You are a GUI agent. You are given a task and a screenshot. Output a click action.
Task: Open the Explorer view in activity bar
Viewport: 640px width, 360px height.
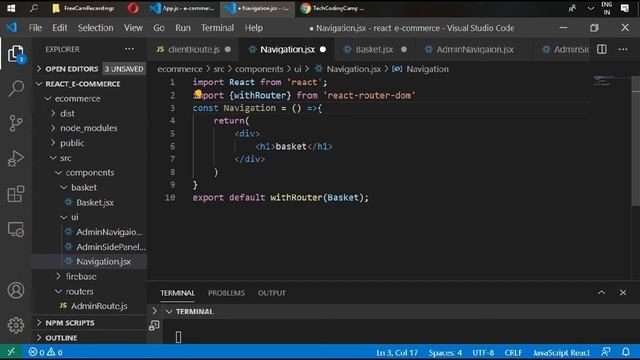[x=16, y=54]
